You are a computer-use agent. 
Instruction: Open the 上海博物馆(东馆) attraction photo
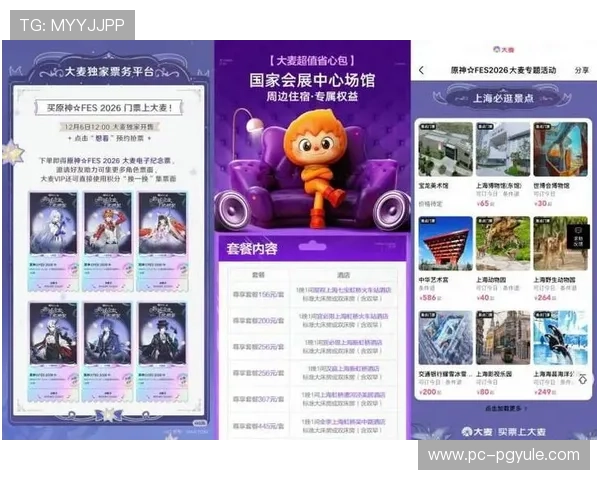coord(503,149)
